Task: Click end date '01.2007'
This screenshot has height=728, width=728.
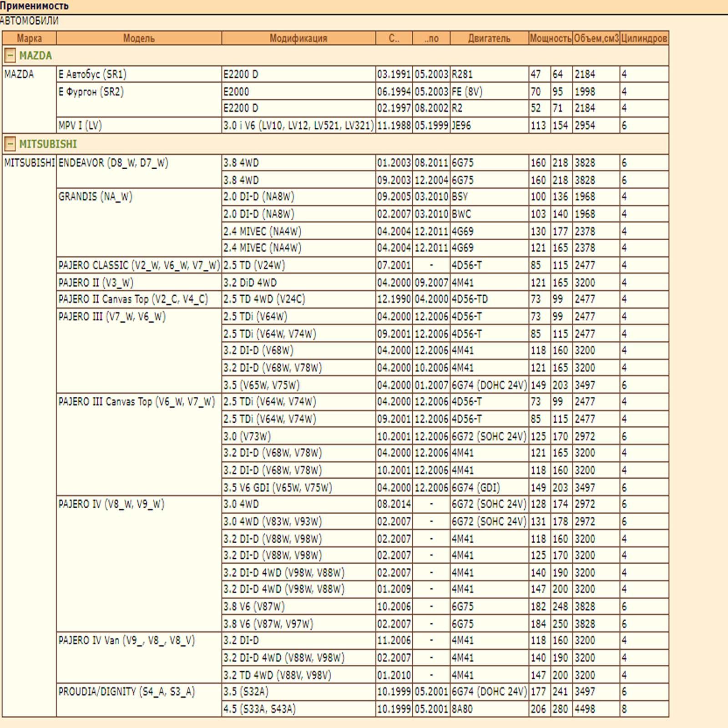Action: (x=431, y=385)
